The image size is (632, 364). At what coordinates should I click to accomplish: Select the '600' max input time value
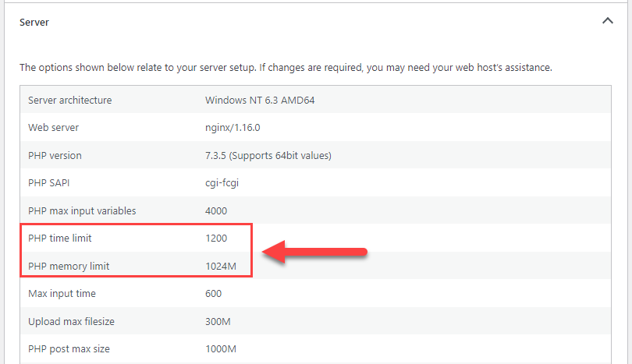click(213, 294)
